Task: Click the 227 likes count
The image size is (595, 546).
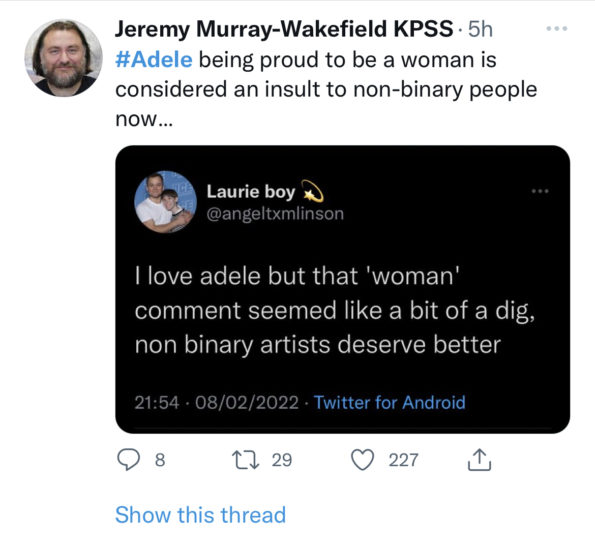Action: click(x=403, y=460)
